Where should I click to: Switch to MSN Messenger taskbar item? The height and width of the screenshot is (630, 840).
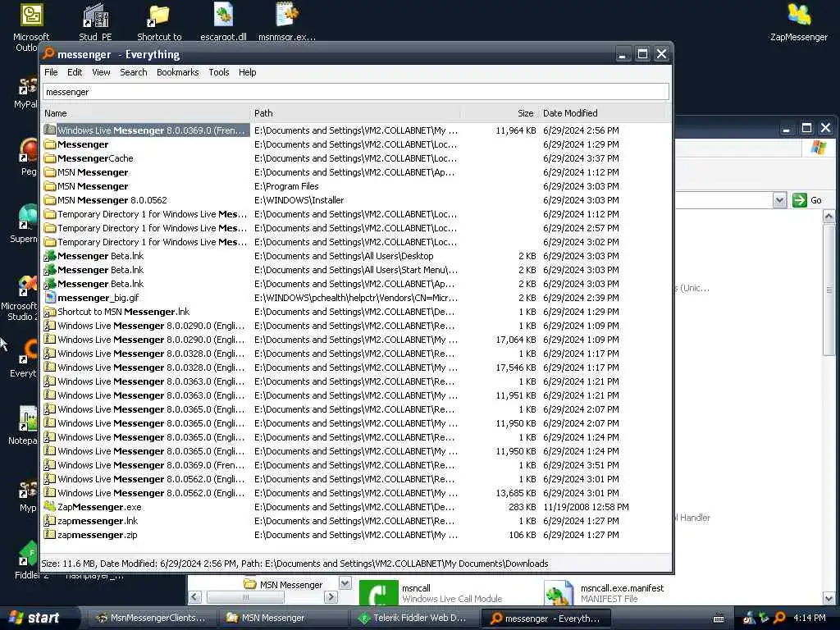[x=283, y=618]
